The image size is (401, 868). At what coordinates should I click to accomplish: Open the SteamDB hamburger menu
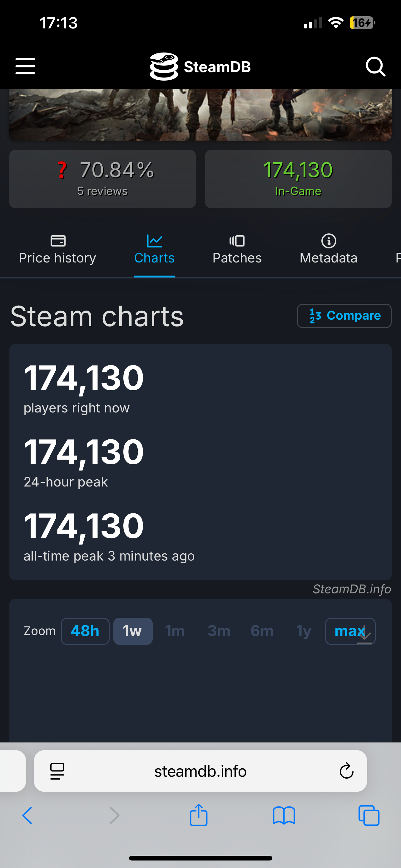click(25, 66)
